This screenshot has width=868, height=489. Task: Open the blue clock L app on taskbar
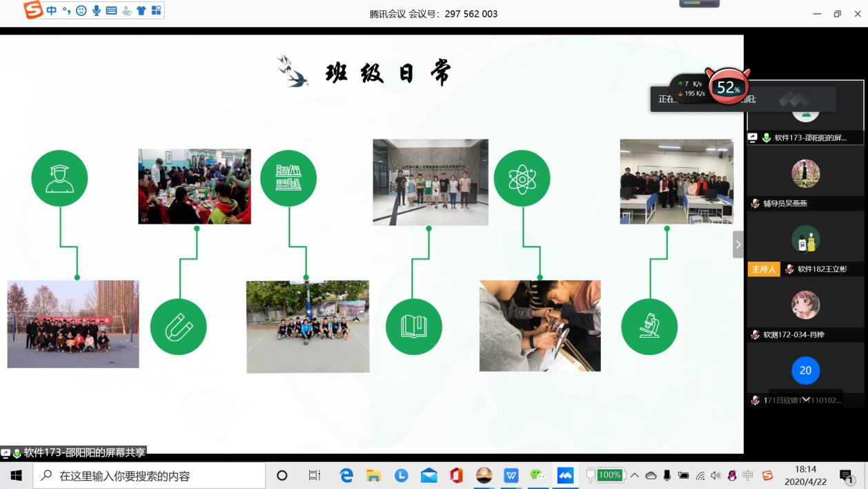(x=402, y=475)
